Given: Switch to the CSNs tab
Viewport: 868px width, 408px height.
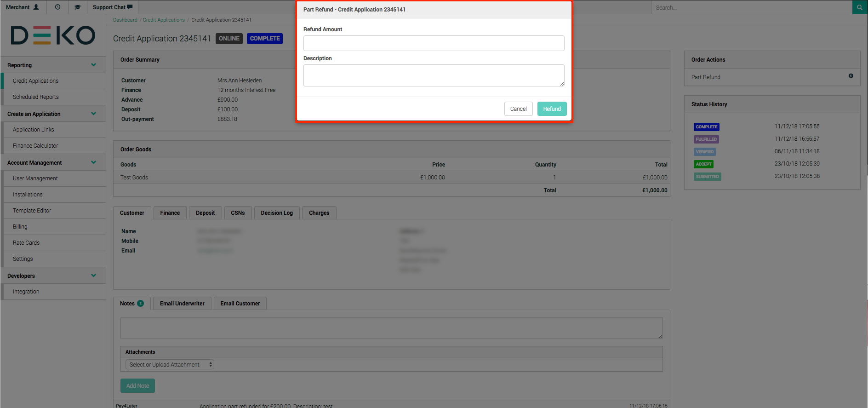Looking at the screenshot, I should click(x=238, y=213).
